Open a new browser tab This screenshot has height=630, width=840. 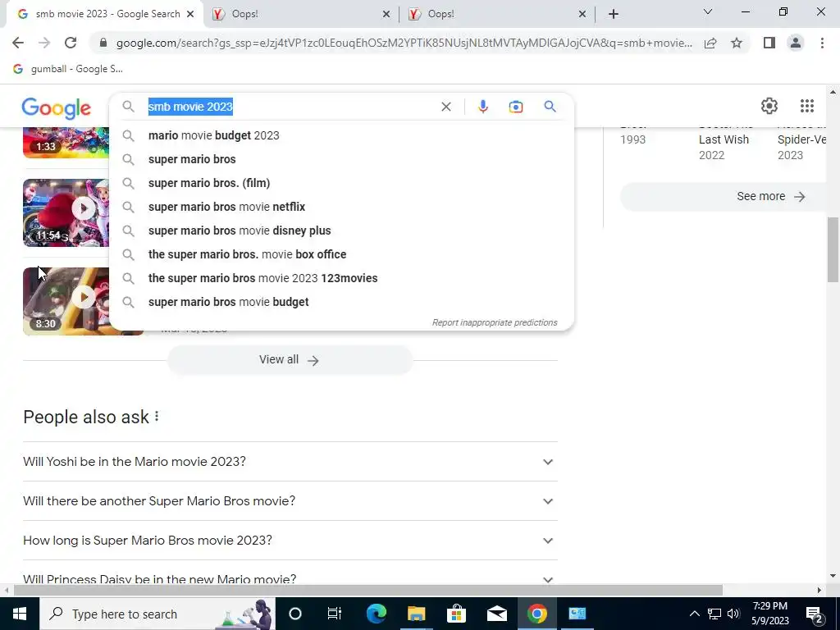[x=614, y=14]
